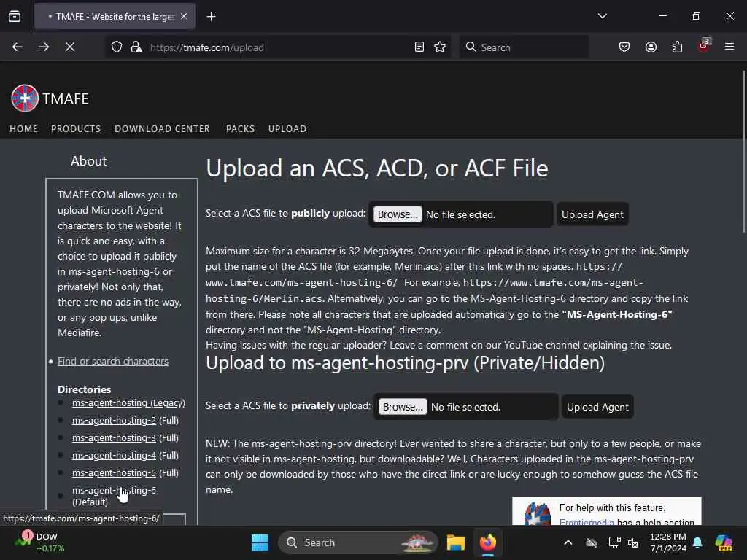Open the display/network tray icon
The width and height of the screenshot is (747, 560).
614,542
